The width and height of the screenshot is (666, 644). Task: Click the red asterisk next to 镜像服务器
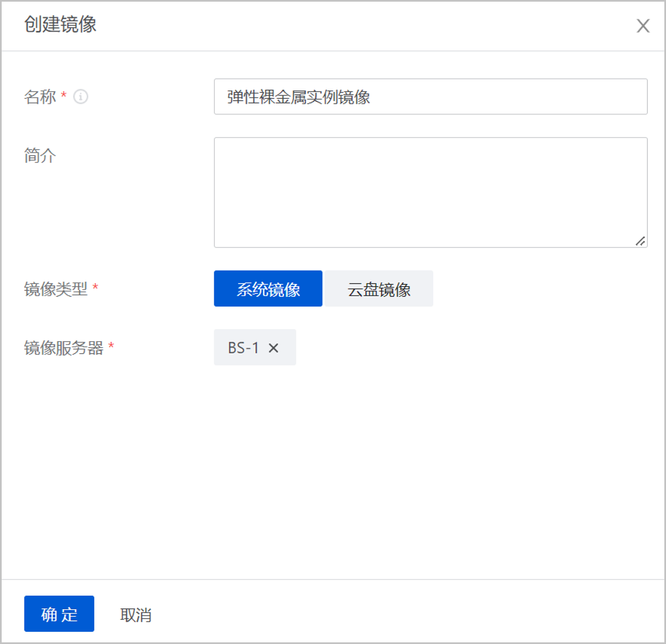pos(111,346)
